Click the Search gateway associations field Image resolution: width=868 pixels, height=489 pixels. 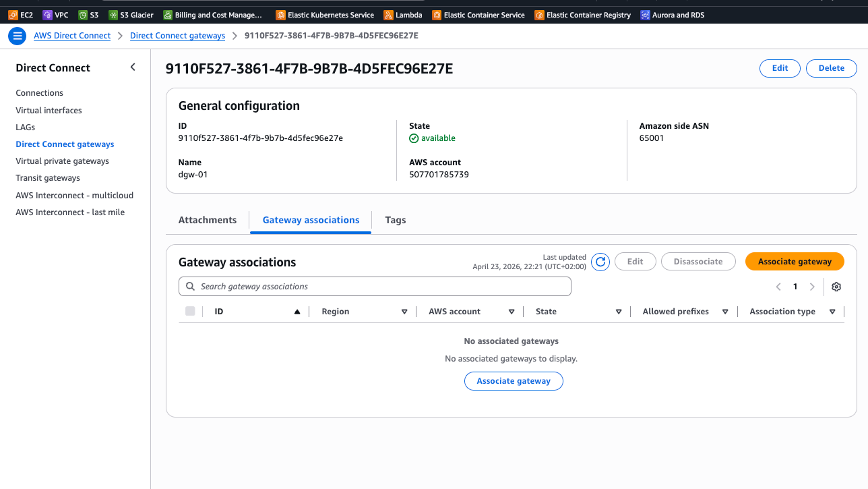(375, 287)
